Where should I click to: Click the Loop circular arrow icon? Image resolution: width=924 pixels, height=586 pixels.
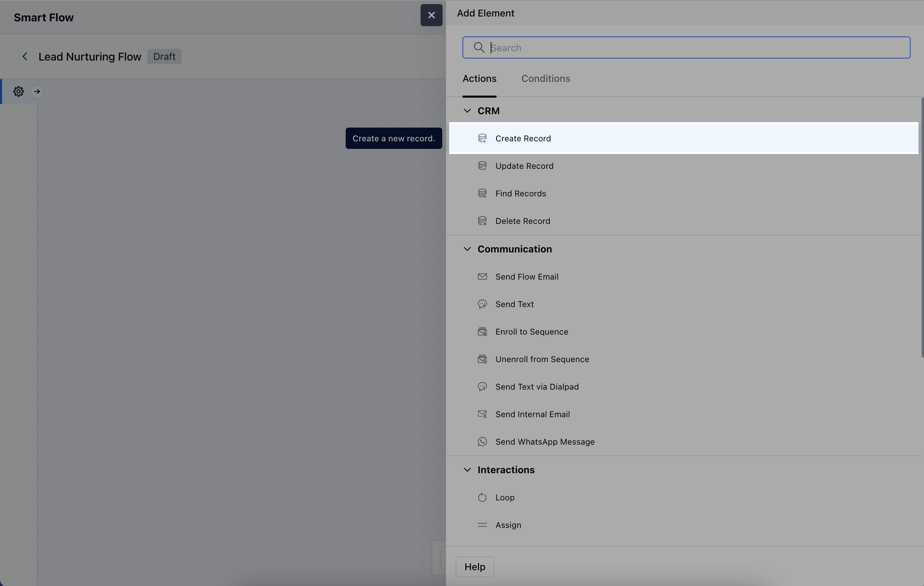click(x=482, y=497)
